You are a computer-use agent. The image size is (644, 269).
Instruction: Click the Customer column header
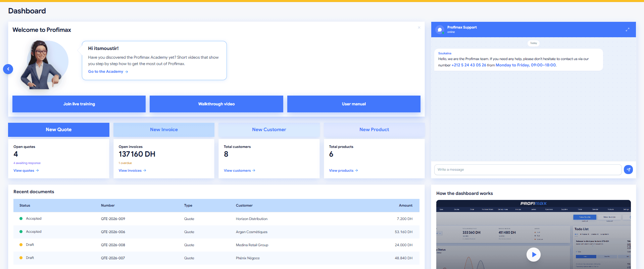[244, 205]
